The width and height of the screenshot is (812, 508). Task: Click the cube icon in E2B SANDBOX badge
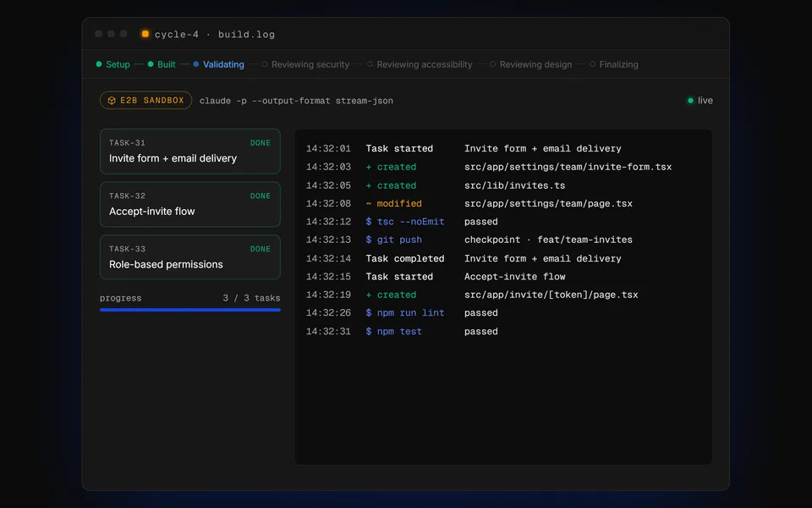click(112, 101)
